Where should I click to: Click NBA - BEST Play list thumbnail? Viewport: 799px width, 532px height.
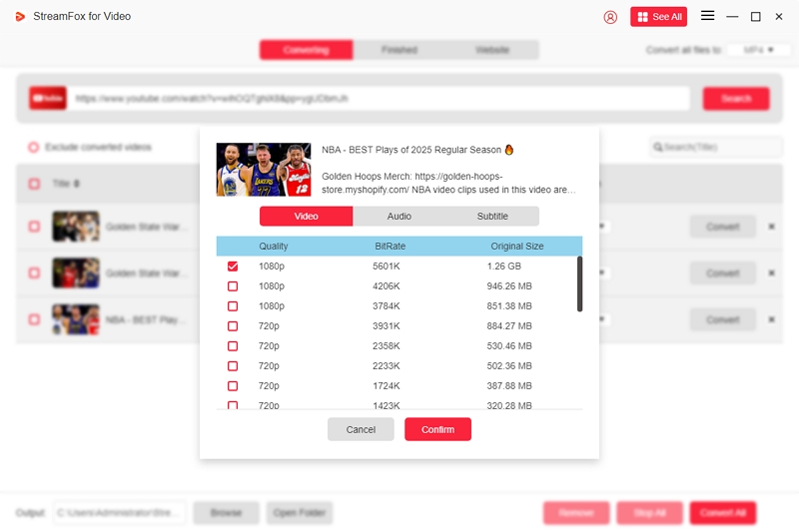(x=76, y=319)
